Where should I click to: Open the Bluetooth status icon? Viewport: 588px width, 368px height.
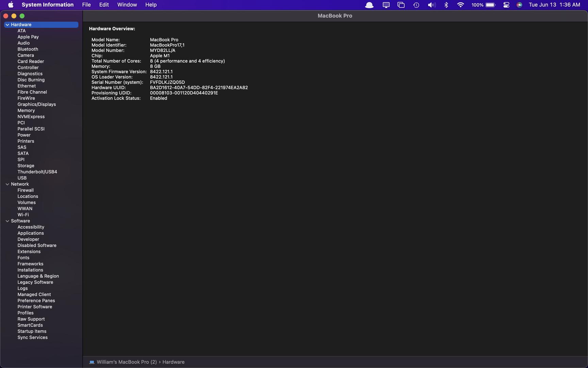pyautogui.click(x=446, y=5)
